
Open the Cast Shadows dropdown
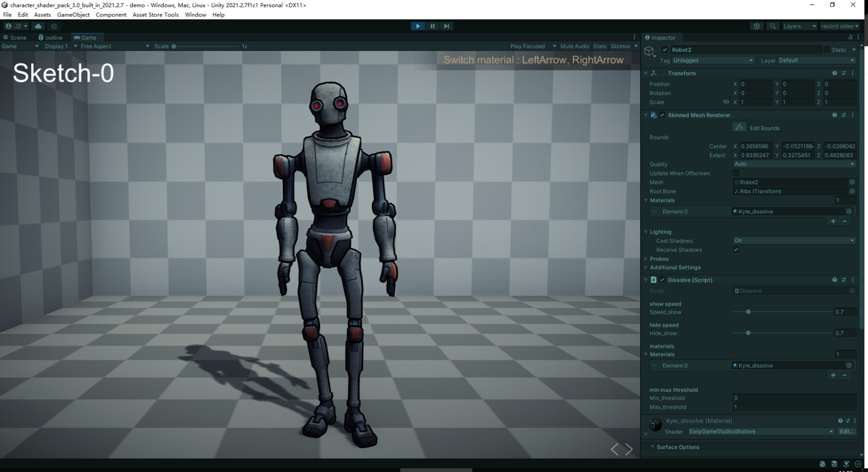(x=794, y=240)
